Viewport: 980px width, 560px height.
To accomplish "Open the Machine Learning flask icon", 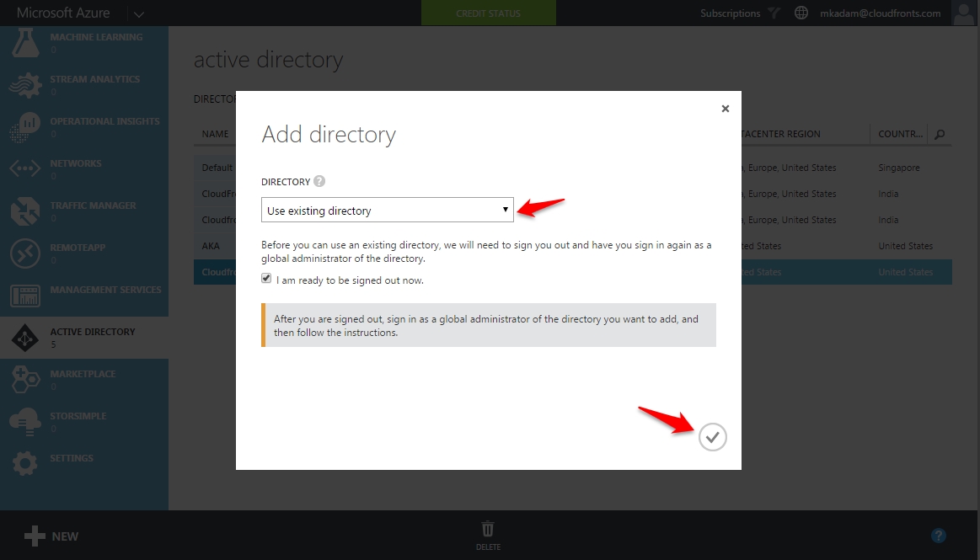I will pos(25,42).
